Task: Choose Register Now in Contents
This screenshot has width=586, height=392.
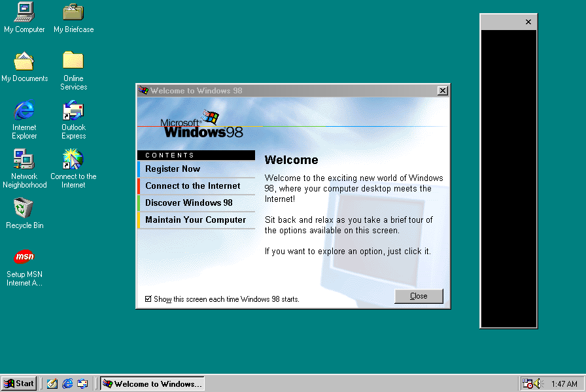Action: coord(196,169)
